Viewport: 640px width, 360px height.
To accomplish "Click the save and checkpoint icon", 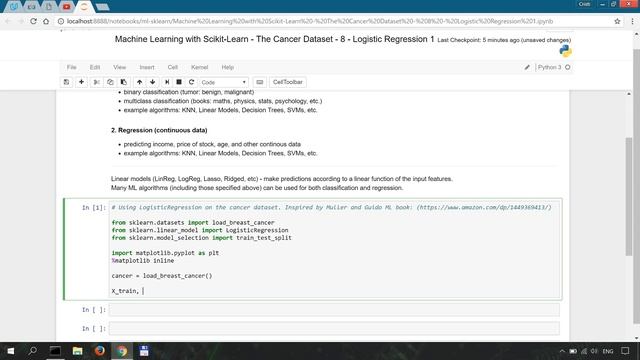I will (x=66, y=82).
